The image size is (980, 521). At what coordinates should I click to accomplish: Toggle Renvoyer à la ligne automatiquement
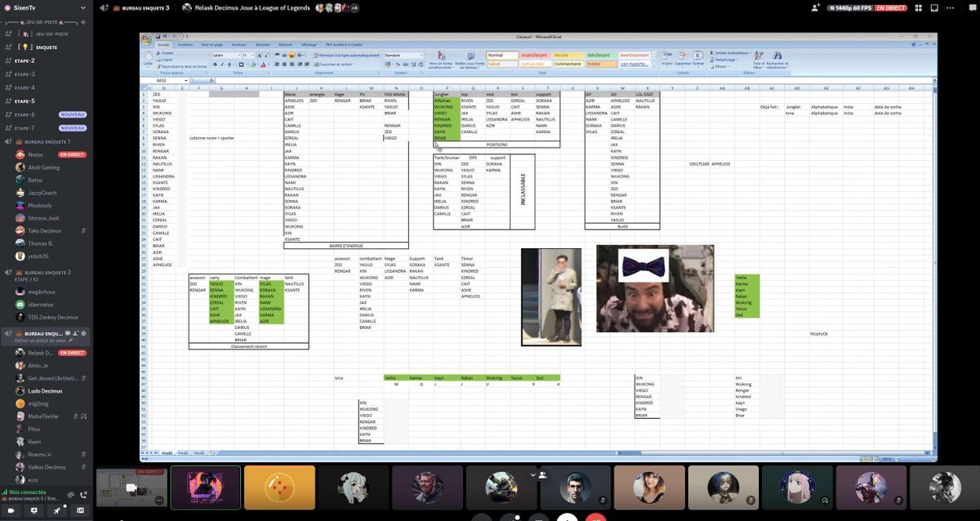point(346,55)
